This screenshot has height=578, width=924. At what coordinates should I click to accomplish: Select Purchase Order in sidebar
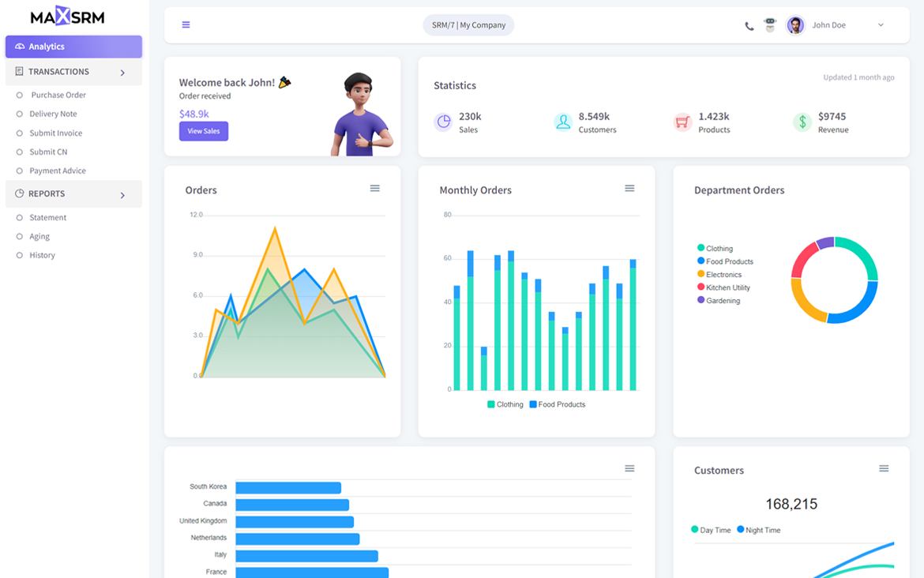point(58,95)
